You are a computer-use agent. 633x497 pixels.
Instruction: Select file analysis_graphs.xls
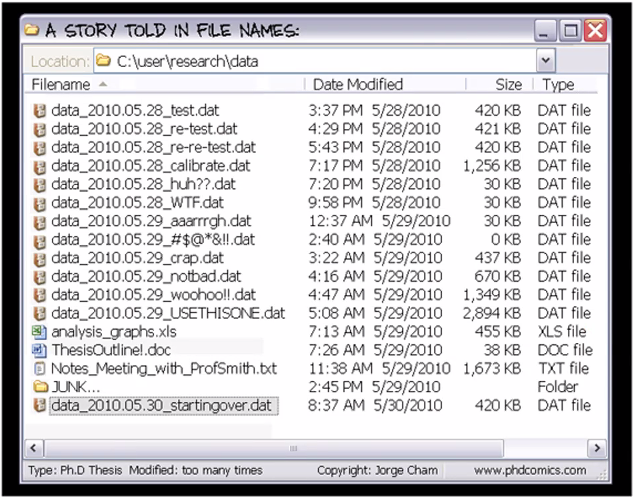coord(114,332)
